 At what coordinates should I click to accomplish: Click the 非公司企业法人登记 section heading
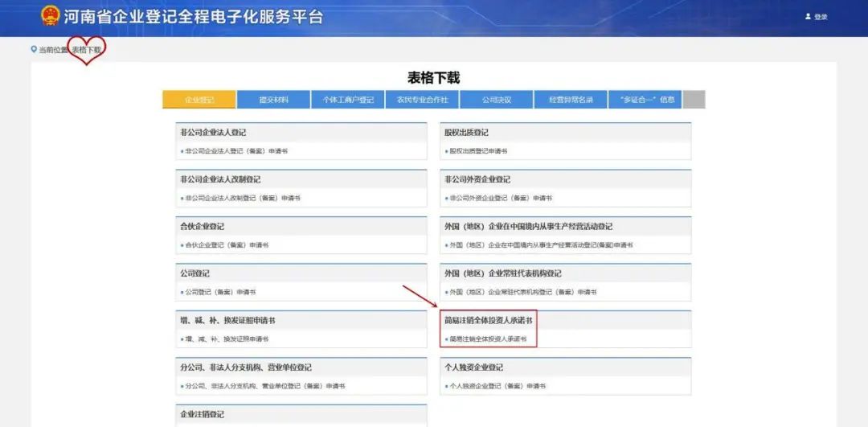tap(213, 133)
